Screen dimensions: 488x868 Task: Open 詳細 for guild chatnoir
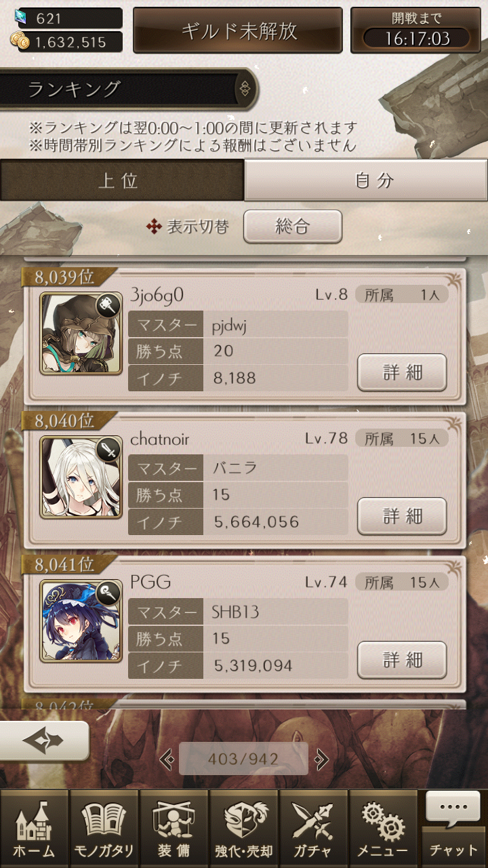402,516
